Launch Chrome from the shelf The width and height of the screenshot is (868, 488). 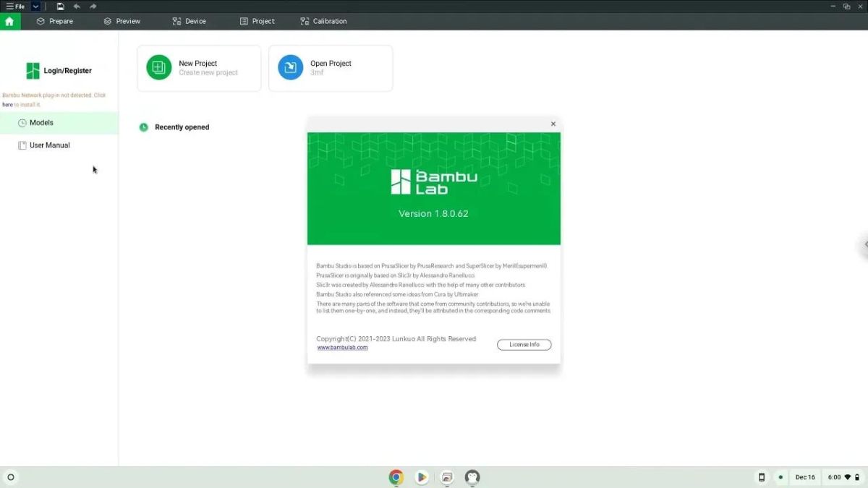[x=396, y=477]
